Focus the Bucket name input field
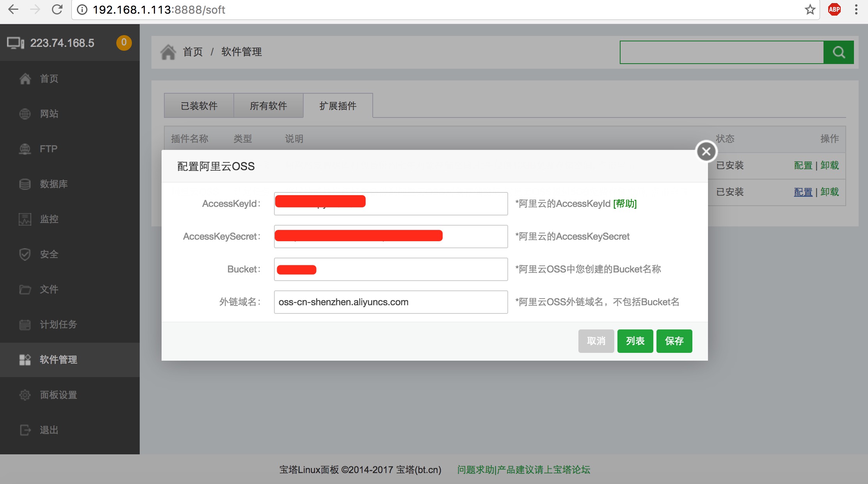868x484 pixels. [391, 269]
